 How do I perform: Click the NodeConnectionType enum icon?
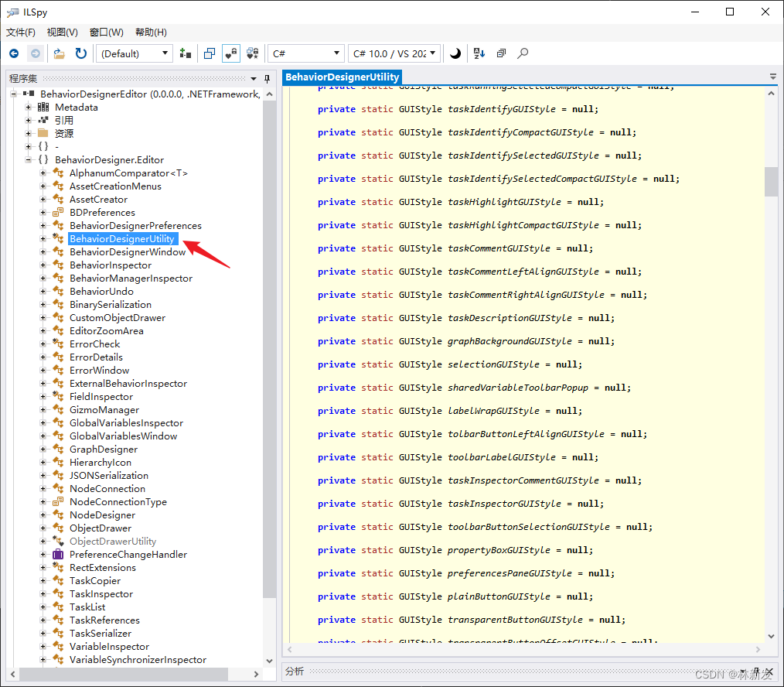click(x=58, y=501)
